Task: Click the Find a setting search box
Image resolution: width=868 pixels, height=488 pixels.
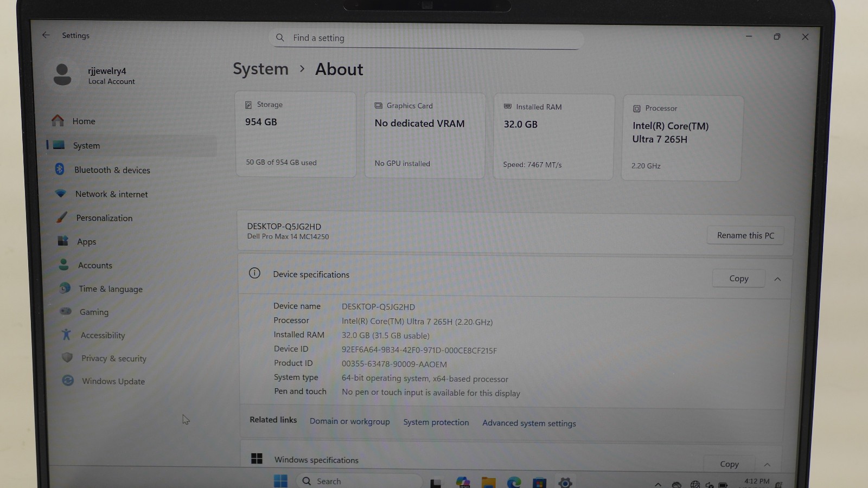Action: [426, 38]
